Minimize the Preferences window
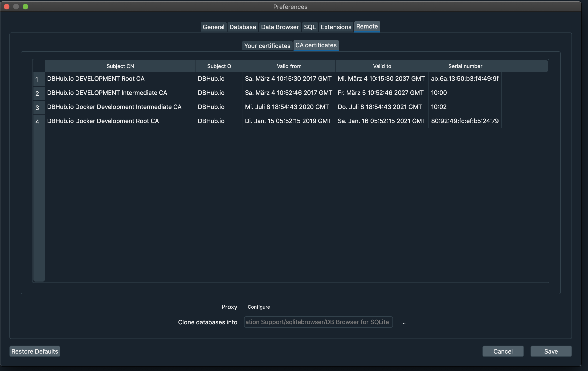The width and height of the screenshot is (588, 371). click(x=16, y=7)
